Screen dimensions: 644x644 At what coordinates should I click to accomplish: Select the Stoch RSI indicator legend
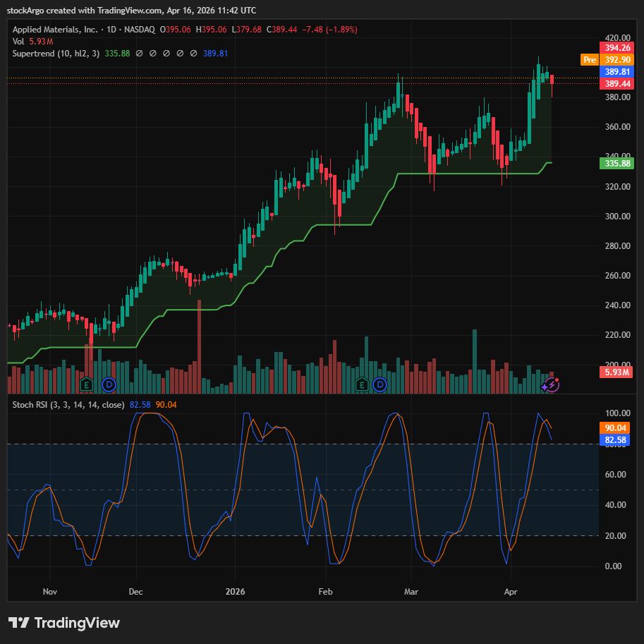66,404
